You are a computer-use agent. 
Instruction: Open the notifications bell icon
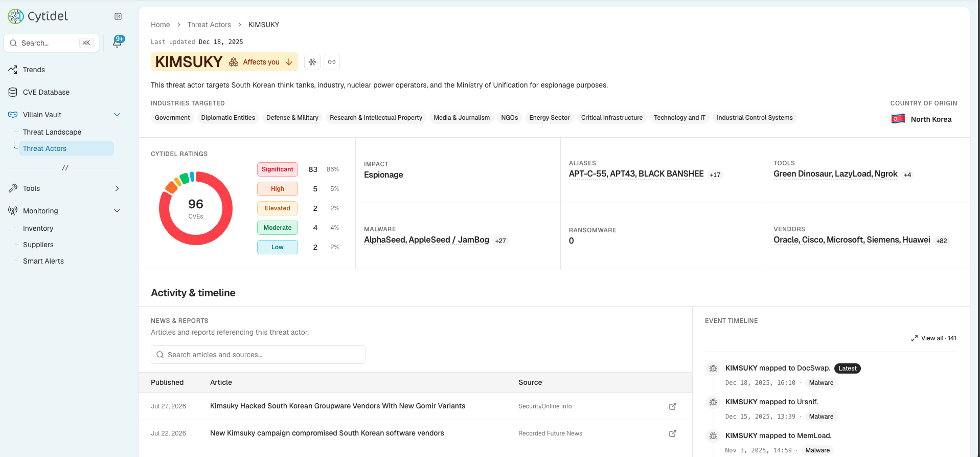[117, 43]
